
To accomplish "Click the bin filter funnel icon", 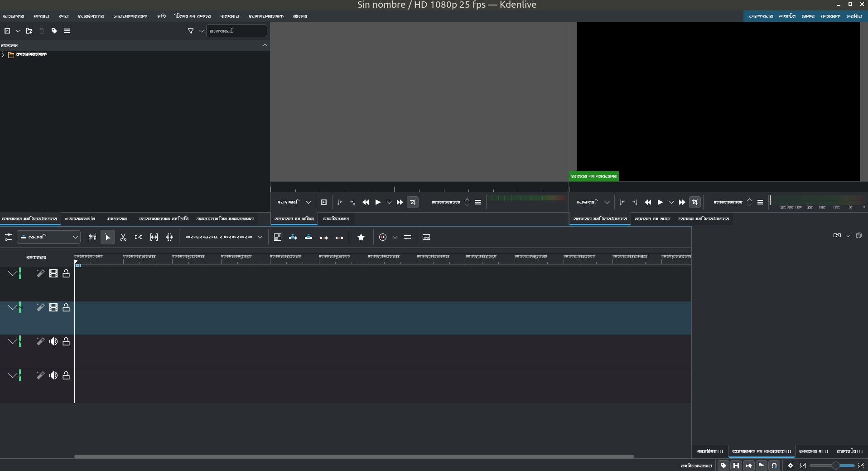I will (x=191, y=31).
